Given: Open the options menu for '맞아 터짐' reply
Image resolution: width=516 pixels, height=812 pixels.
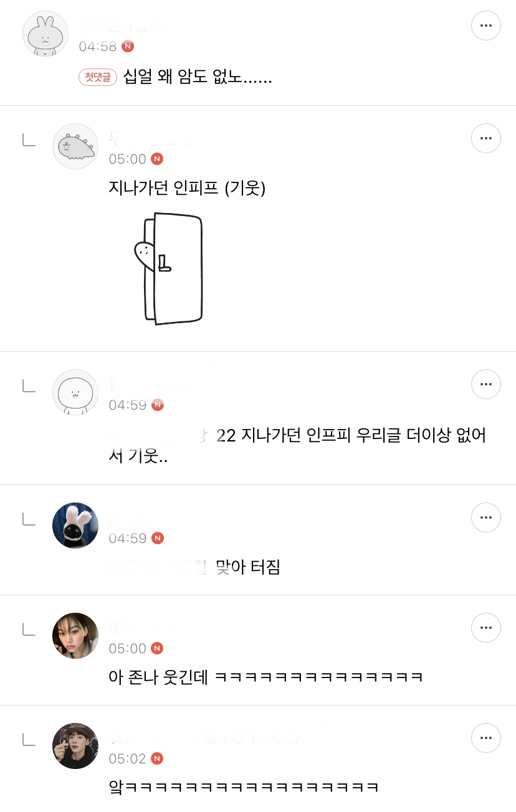Looking at the screenshot, I should (486, 517).
